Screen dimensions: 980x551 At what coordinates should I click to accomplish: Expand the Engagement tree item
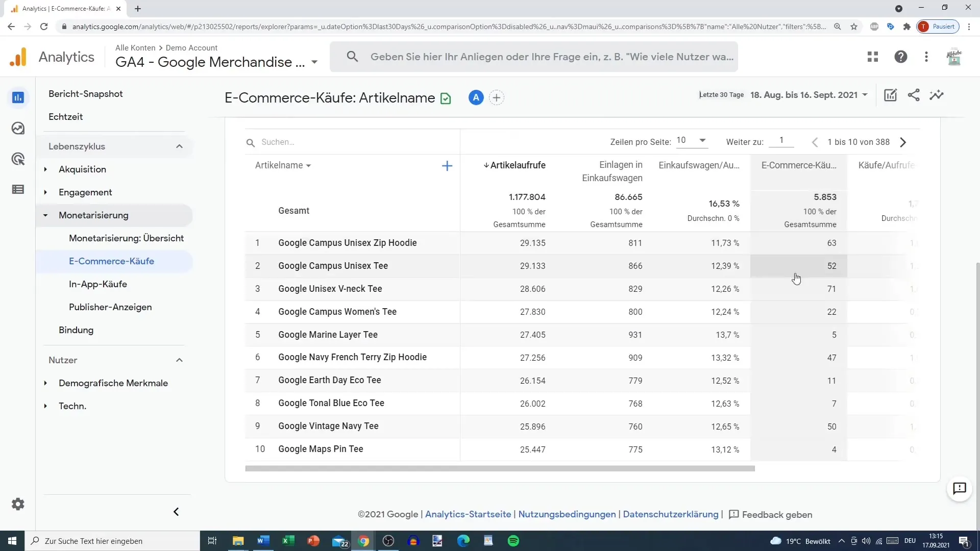(45, 192)
